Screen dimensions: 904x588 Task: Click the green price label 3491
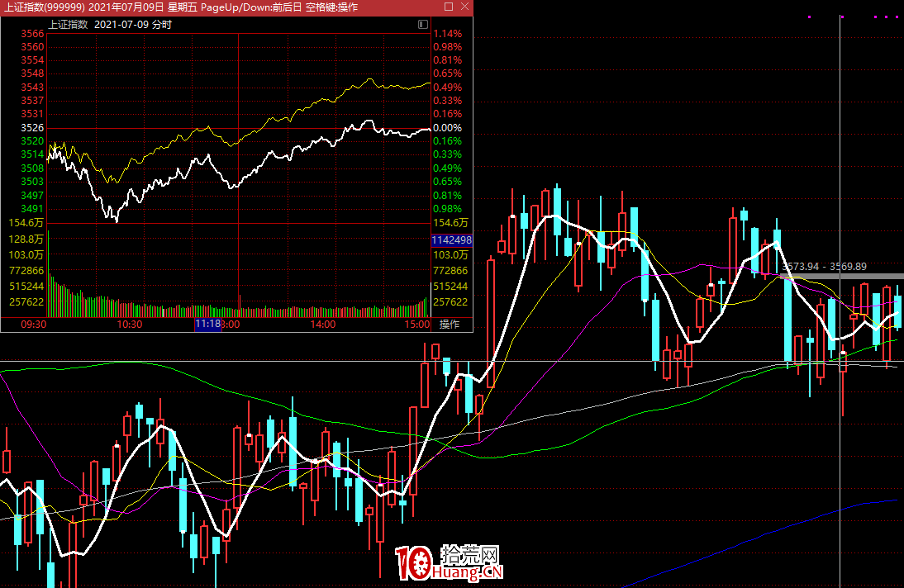[32, 208]
